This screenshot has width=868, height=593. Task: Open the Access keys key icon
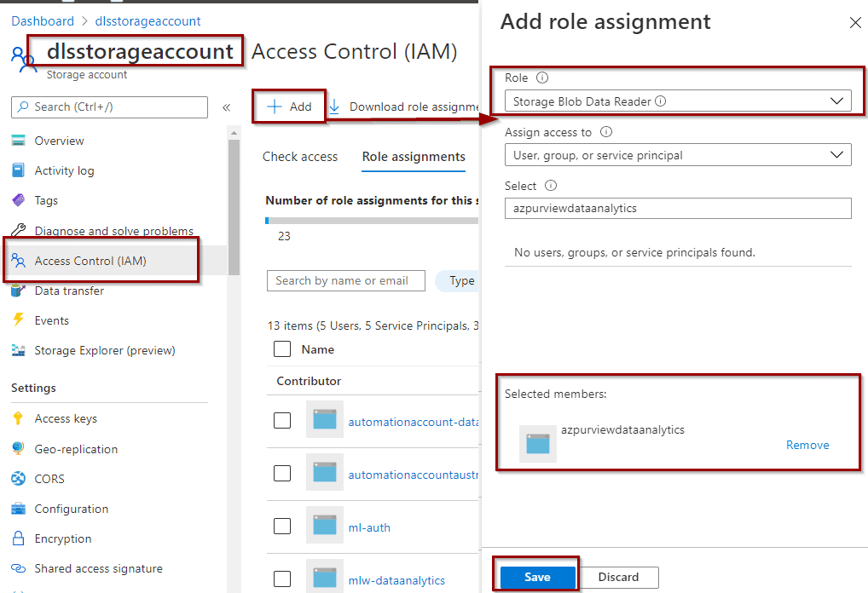(18, 418)
